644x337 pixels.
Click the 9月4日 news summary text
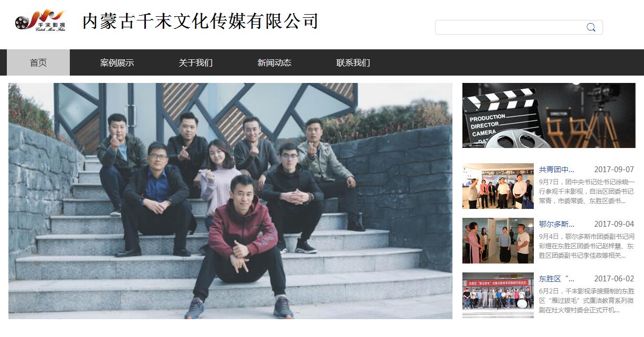pyautogui.click(x=587, y=246)
